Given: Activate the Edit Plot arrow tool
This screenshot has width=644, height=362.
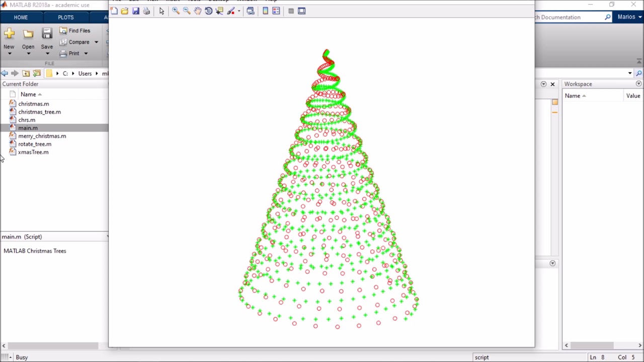Looking at the screenshot, I should pos(162,11).
